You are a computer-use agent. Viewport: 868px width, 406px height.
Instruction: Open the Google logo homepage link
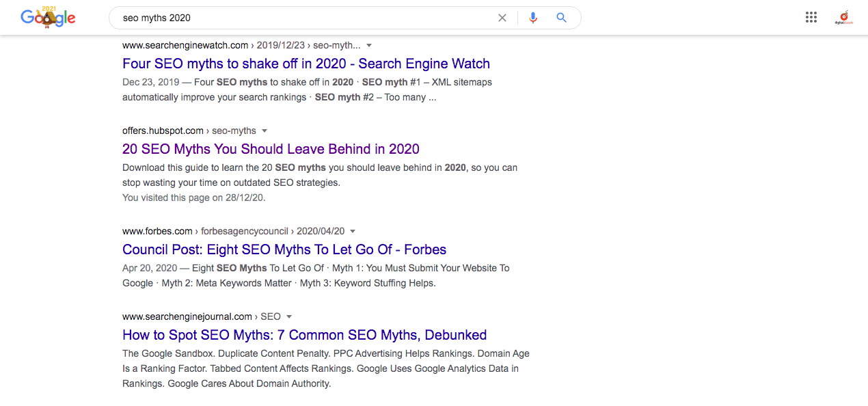click(x=48, y=18)
